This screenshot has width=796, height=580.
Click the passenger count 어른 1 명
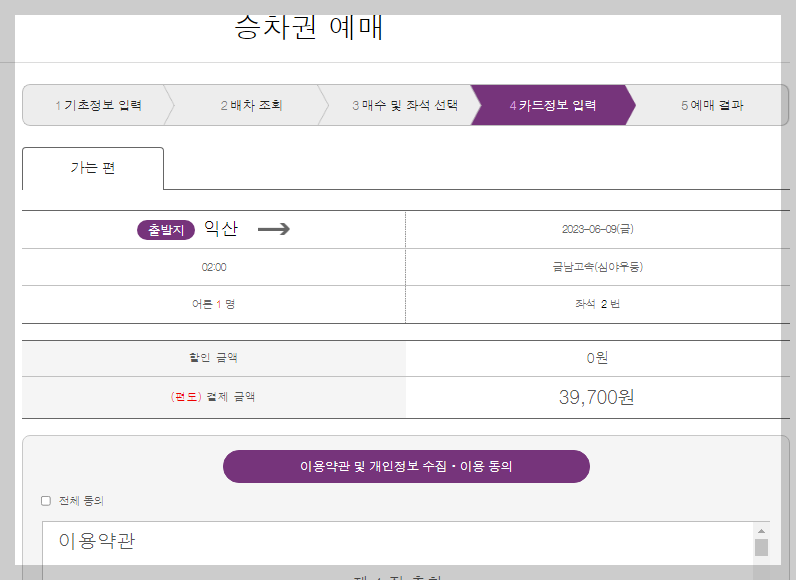[x=214, y=304]
